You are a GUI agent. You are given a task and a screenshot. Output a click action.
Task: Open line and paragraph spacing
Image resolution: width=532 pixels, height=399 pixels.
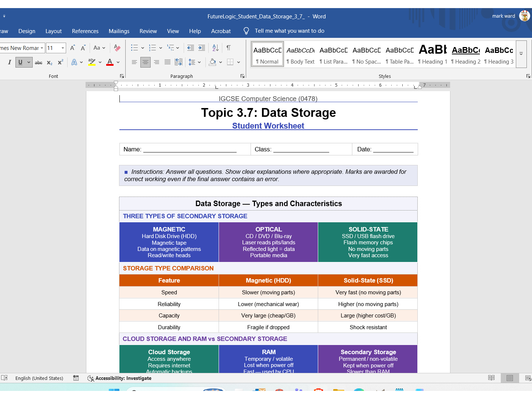(x=192, y=62)
